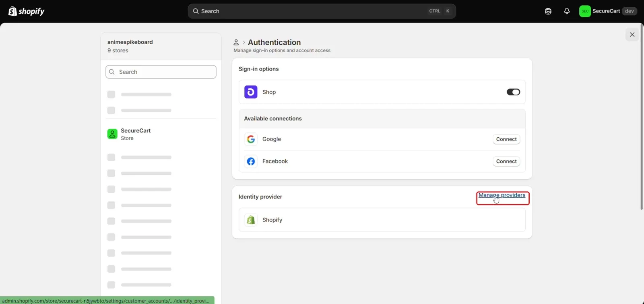Click the Shopify identity provider row
The height and width of the screenshot is (304, 644).
click(382, 220)
